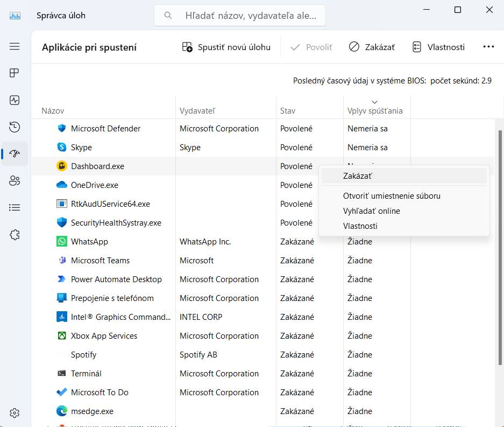The image size is (504, 427).
Task: Choose Zakázať in the context menu
Action: 404,176
